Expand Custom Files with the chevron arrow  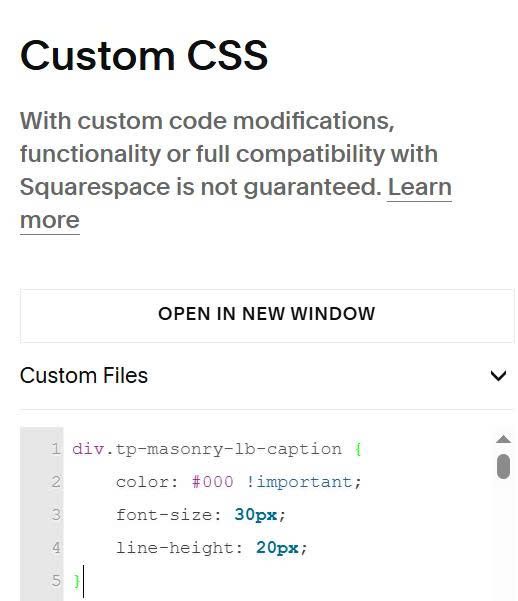(x=498, y=376)
